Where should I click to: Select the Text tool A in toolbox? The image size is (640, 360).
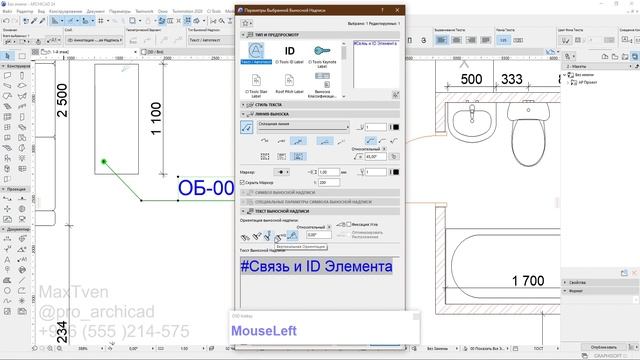click(x=7, y=259)
